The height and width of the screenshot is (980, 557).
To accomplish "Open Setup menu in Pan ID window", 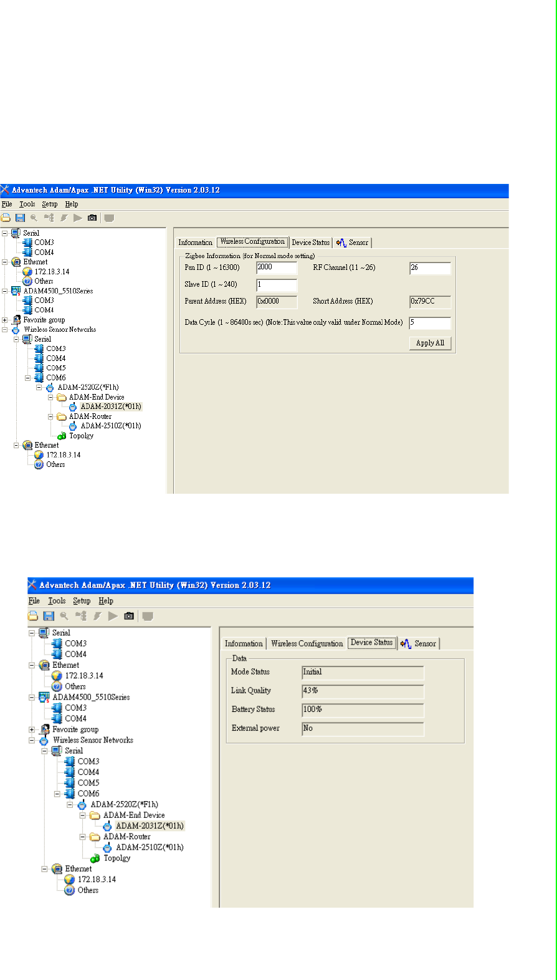I will (x=50, y=204).
